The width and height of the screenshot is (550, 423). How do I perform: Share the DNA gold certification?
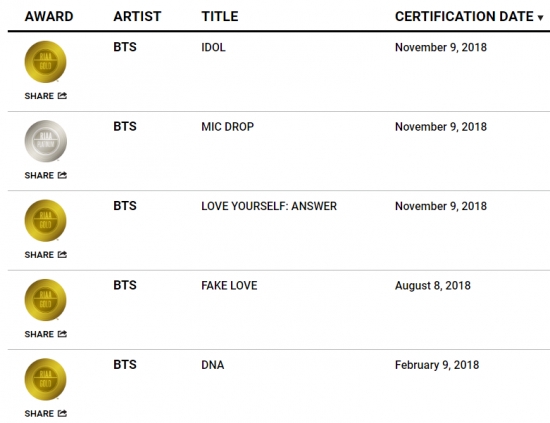pyautogui.click(x=46, y=413)
